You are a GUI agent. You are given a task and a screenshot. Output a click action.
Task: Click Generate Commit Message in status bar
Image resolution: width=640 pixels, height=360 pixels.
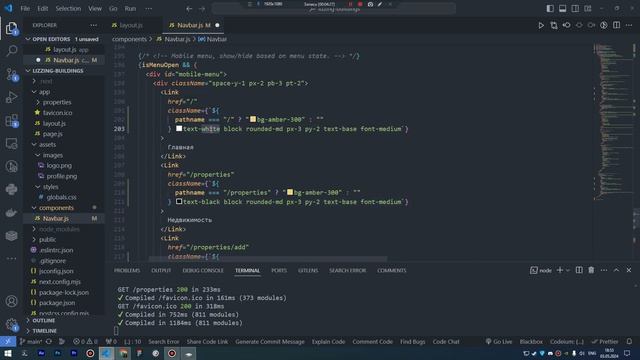coord(270,341)
